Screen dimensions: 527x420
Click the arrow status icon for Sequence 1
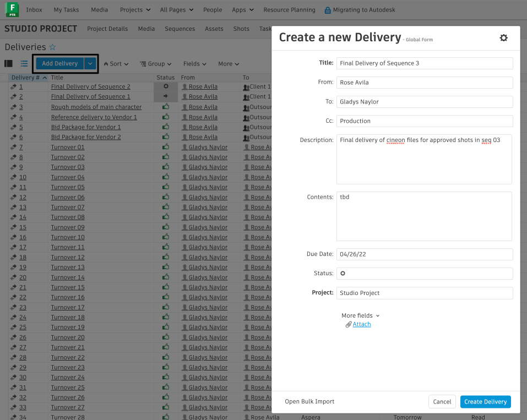166,96
